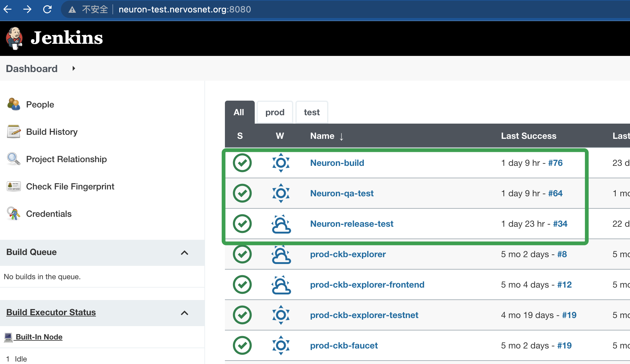
Task: Collapse the Build Queue section
Action: [x=185, y=253]
